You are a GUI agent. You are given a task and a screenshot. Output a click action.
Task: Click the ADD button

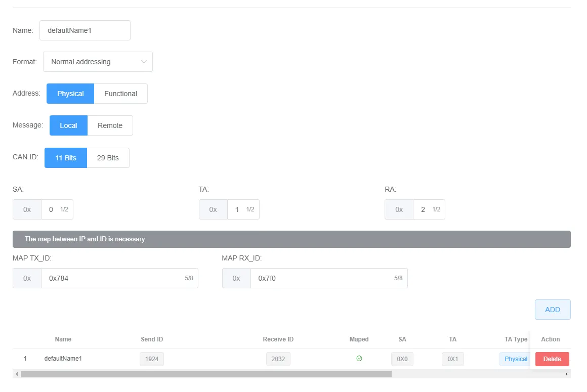[553, 310]
